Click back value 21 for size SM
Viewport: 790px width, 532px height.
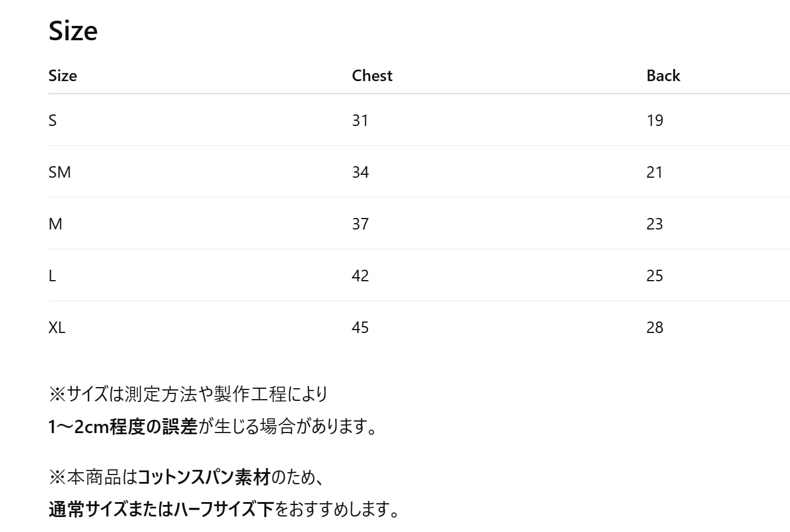point(655,173)
